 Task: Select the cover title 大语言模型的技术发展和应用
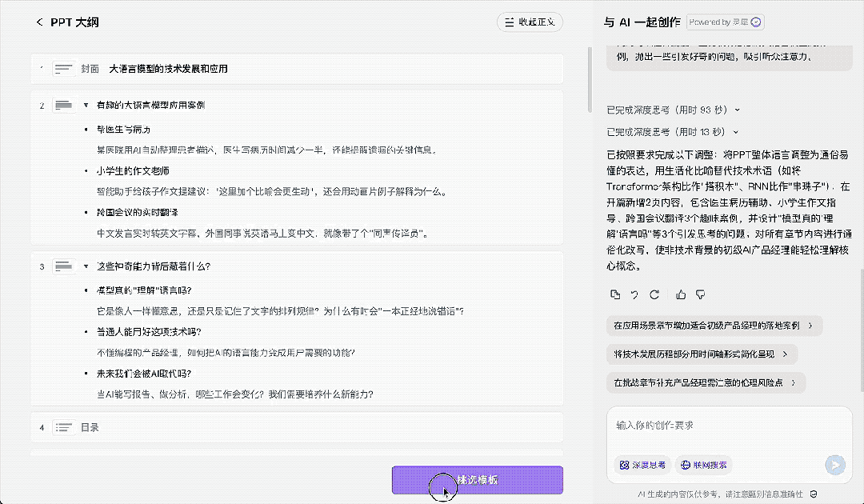pyautogui.click(x=168, y=69)
